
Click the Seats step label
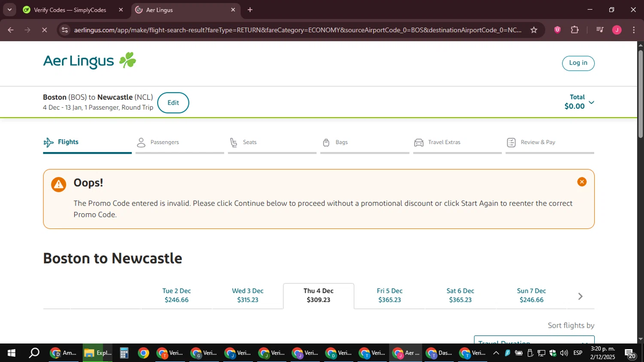(x=250, y=143)
